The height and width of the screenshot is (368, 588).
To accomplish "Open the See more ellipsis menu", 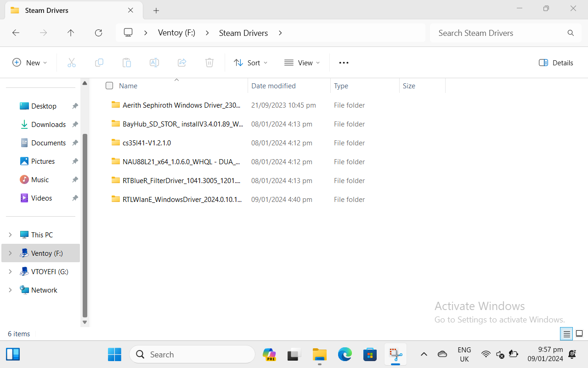I will click(x=344, y=62).
